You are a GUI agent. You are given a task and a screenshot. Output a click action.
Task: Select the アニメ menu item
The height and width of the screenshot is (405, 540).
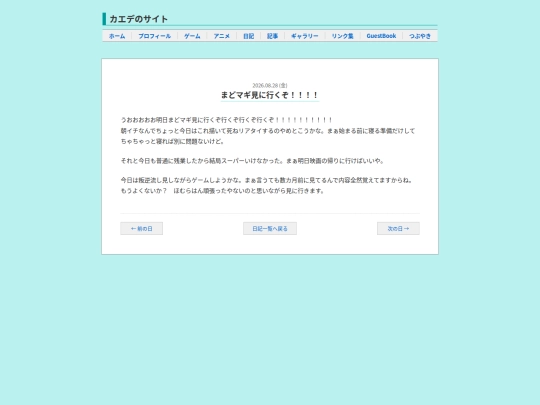221,36
